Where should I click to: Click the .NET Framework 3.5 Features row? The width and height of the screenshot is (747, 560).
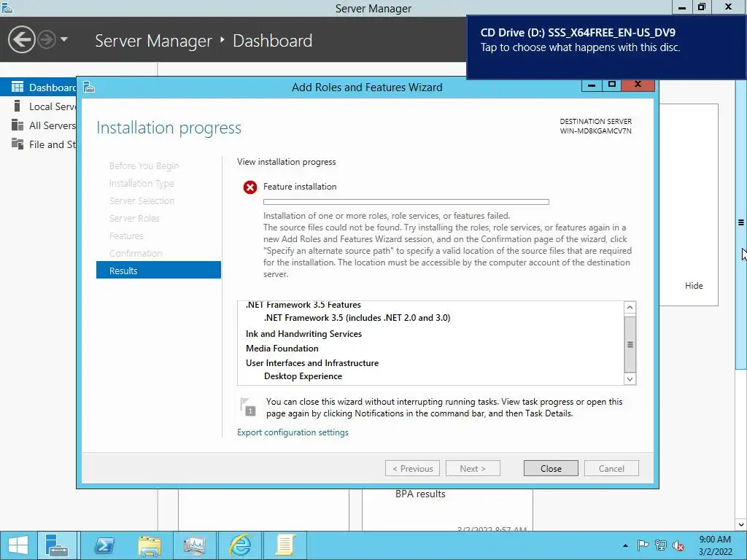coord(303,305)
